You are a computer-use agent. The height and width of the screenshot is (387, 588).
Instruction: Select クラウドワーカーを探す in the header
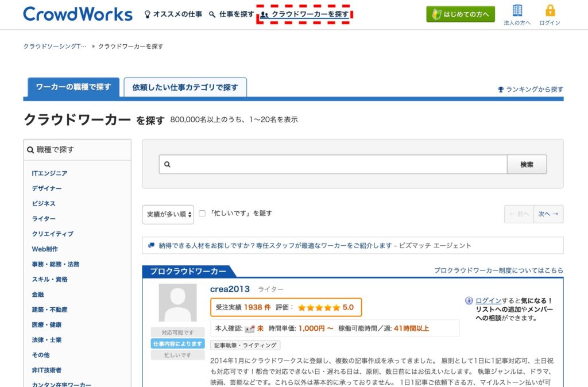(x=310, y=14)
